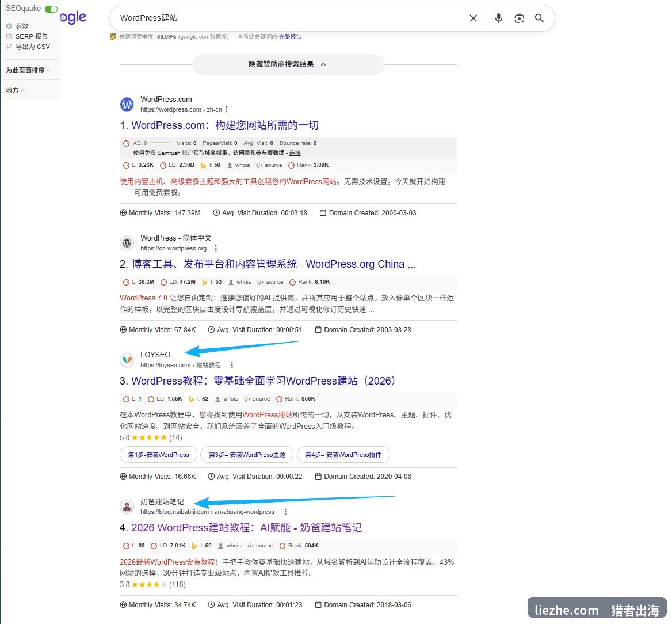Click the Google logo

click(73, 18)
